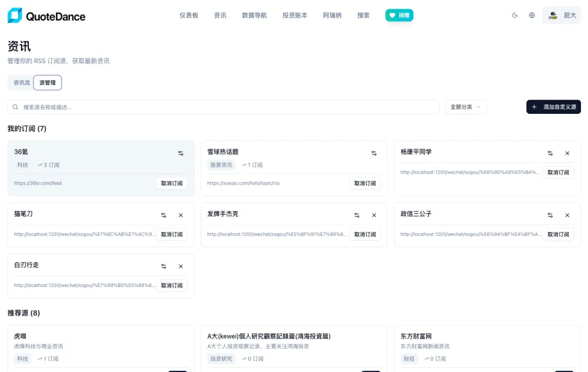Image resolution: width=588 pixels, height=372 pixels.
Task: Unsubscribe from 36氪 feed
Action: tap(171, 184)
